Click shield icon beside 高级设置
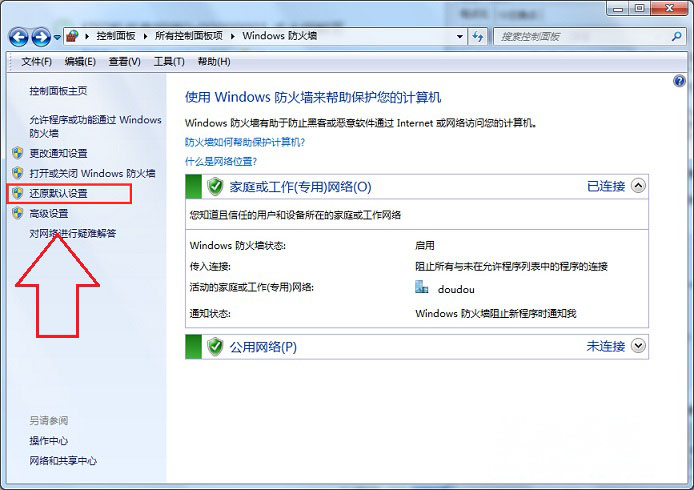Viewport: 694px width, 490px height. pyautogui.click(x=18, y=213)
